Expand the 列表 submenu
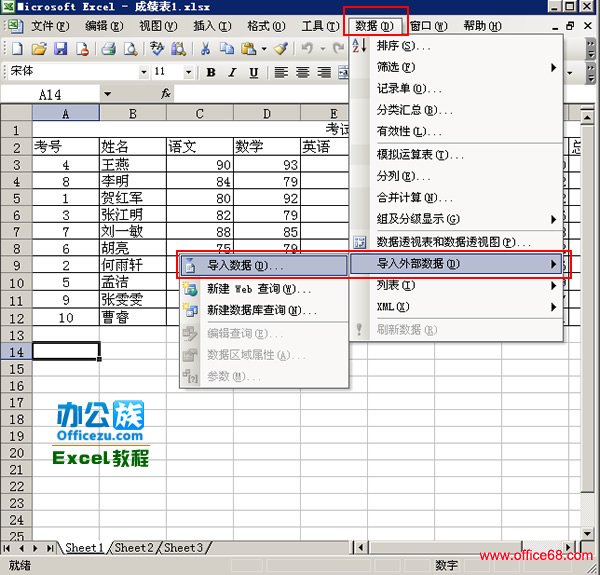Image resolution: width=600 pixels, height=575 pixels. [553, 285]
